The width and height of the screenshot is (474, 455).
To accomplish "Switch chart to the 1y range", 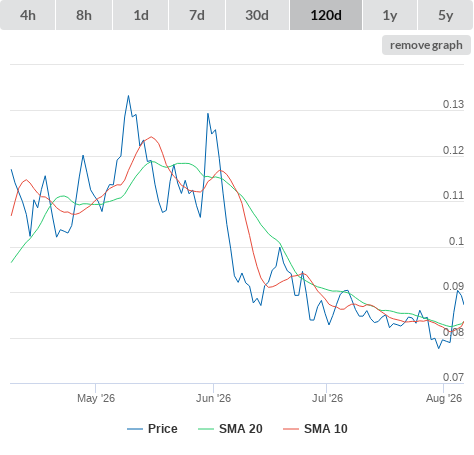I will tap(390, 15).
